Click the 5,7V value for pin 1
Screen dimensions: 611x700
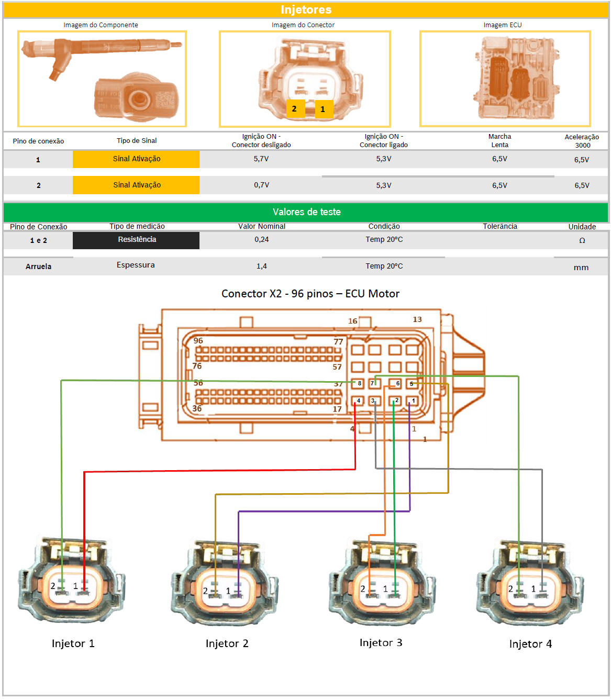pyautogui.click(x=261, y=159)
